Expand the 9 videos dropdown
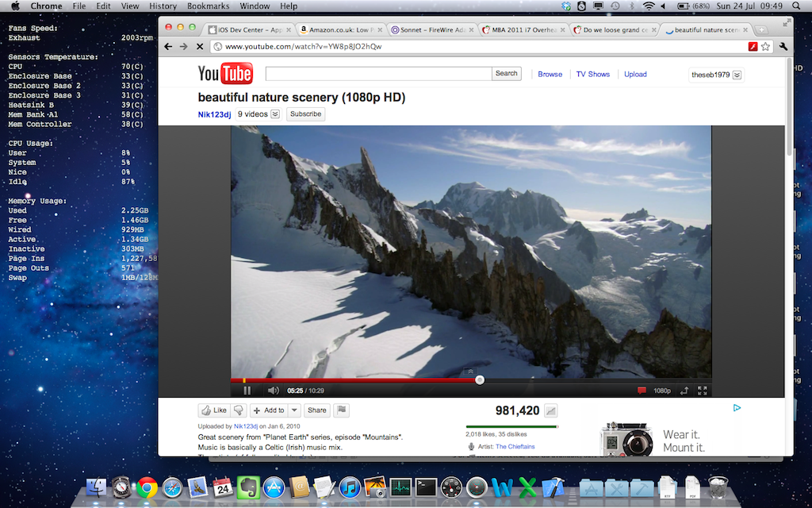Screen dimensions: 812x508 tap(259, 114)
